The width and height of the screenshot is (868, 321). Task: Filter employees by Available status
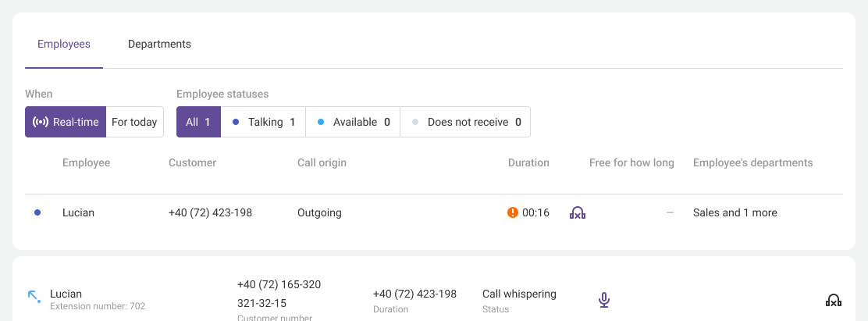(x=353, y=122)
